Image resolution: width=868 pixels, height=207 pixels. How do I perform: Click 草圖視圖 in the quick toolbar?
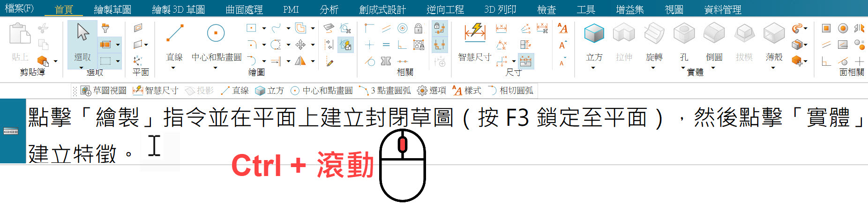pos(104,91)
